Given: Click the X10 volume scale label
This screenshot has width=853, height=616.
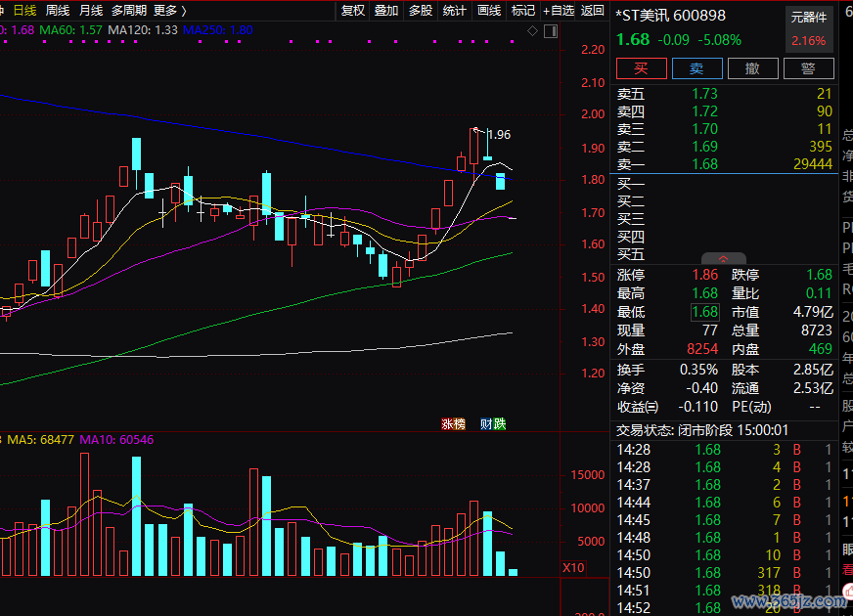Looking at the screenshot, I should 573,568.
